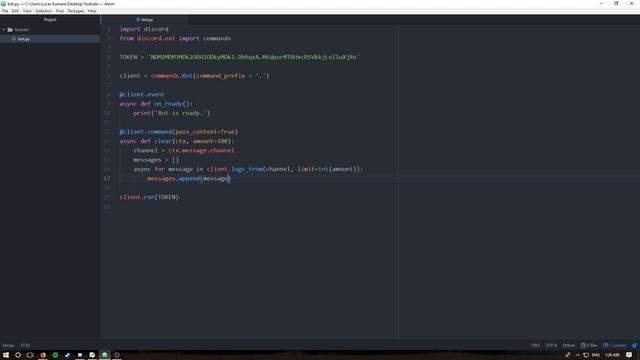Open the last round icon on taskbar
The width and height of the screenshot is (640, 360).
coord(117,355)
